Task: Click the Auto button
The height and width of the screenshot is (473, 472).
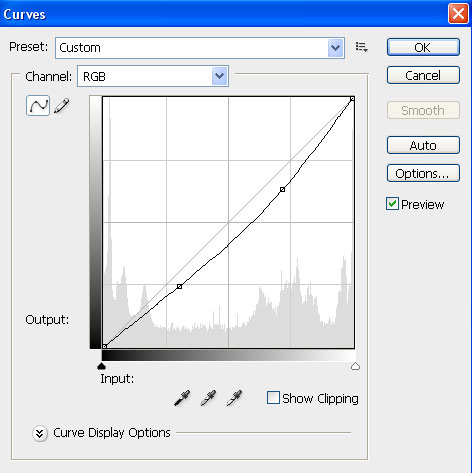Action: [423, 145]
